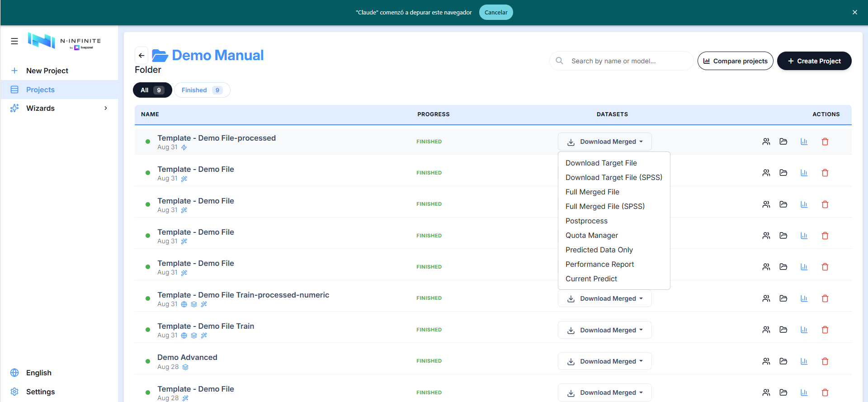Close the debugging notification bar

[855, 12]
